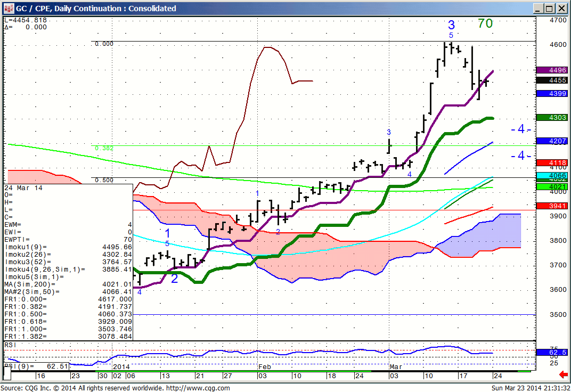Click the '3500' label on the price scale
Image resolution: width=571 pixels, height=392 pixels.
558,315
